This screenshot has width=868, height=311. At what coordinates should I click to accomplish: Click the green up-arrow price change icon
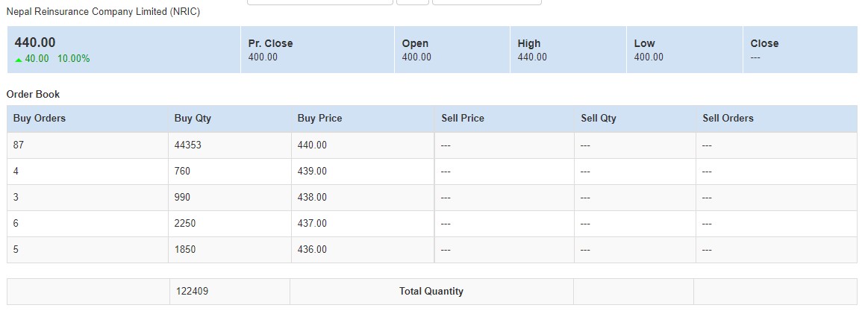tap(18, 60)
